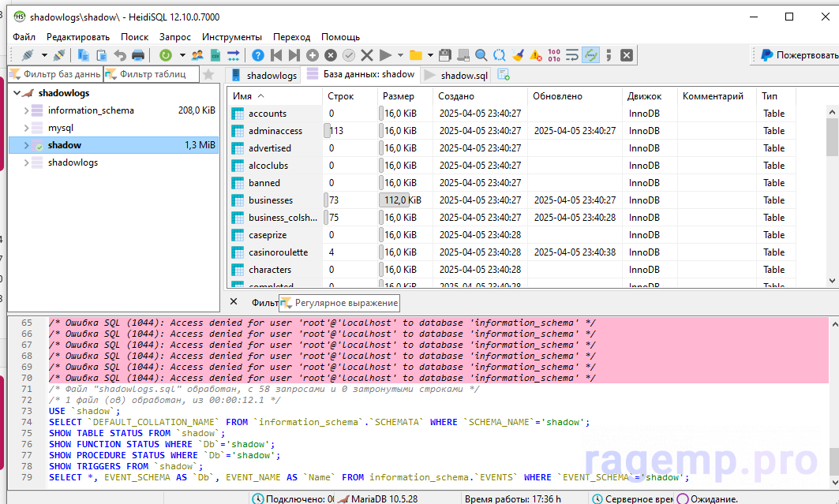
Task: Click the close tab X icon in toolbar
Action: [x=627, y=55]
